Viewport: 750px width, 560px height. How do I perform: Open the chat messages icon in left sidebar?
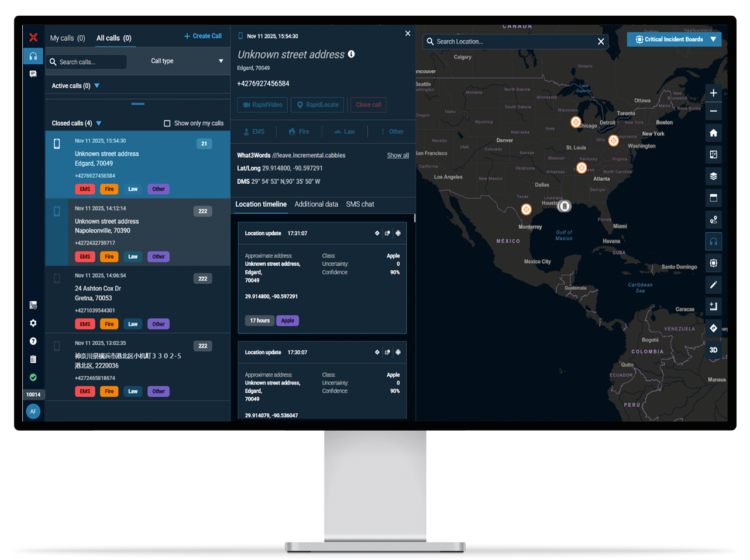coord(33,74)
